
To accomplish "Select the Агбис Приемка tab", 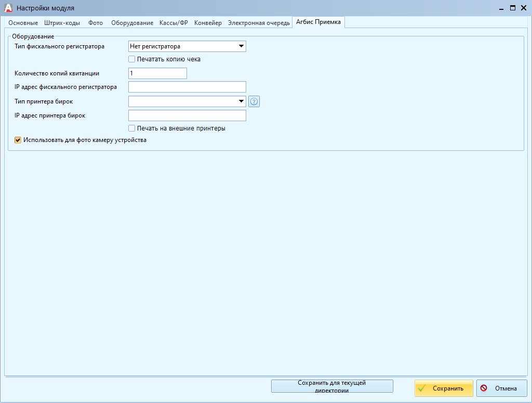I will 318,22.
